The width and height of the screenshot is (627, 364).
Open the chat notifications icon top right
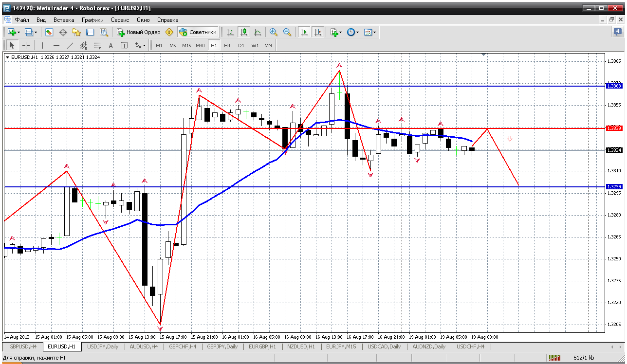tap(617, 32)
